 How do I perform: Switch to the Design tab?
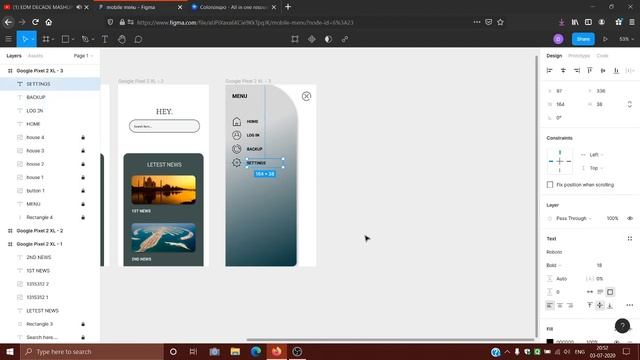click(554, 56)
